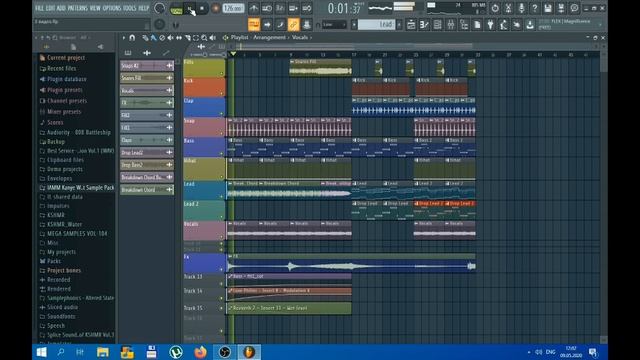Open the VIEW menu
The width and height of the screenshot is (640, 360).
pos(95,8)
